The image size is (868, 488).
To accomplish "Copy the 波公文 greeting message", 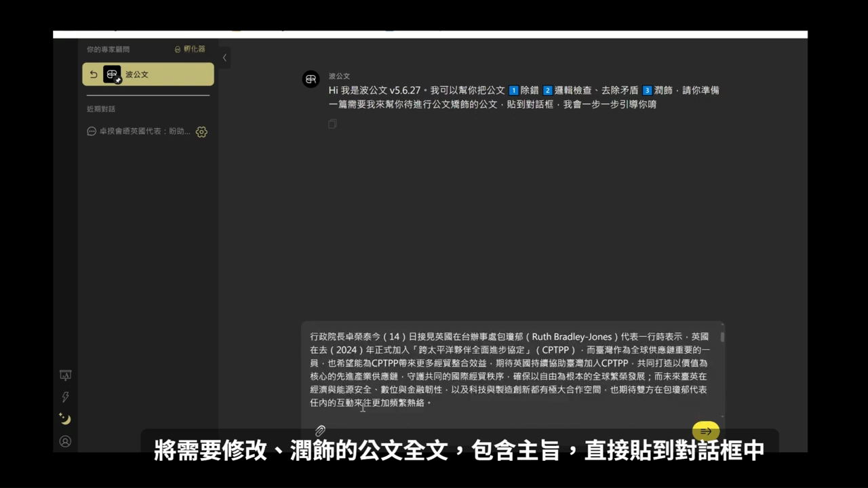I will point(332,124).
